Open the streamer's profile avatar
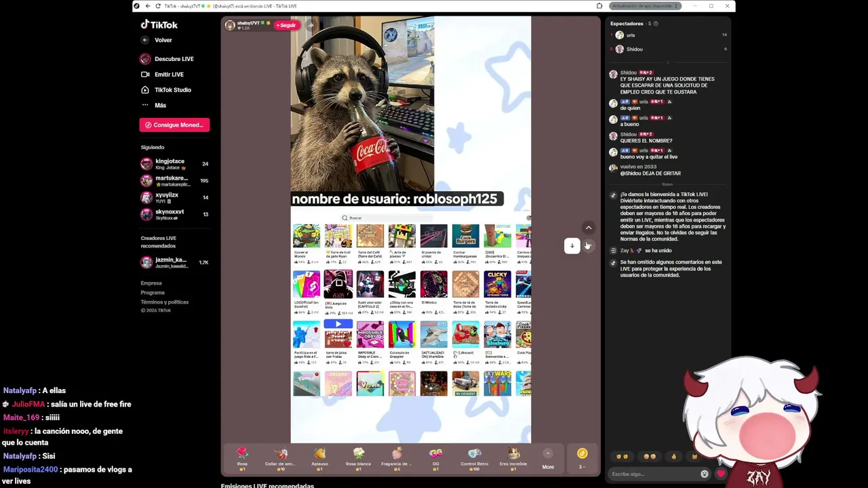This screenshot has width=868, height=488. [x=230, y=25]
